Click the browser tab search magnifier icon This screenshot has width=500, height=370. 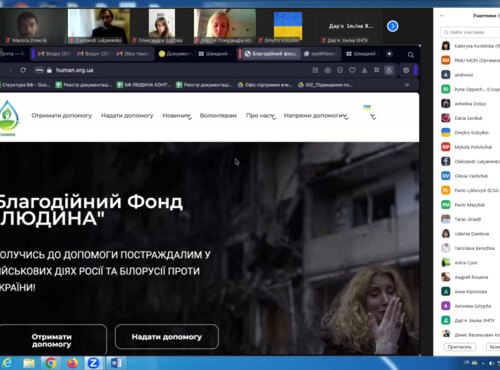(411, 55)
